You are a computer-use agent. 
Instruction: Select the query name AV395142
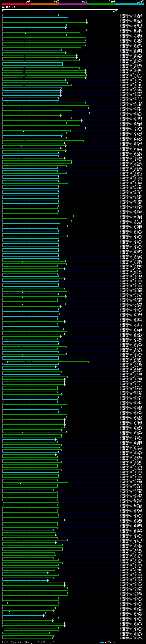(8, 8)
